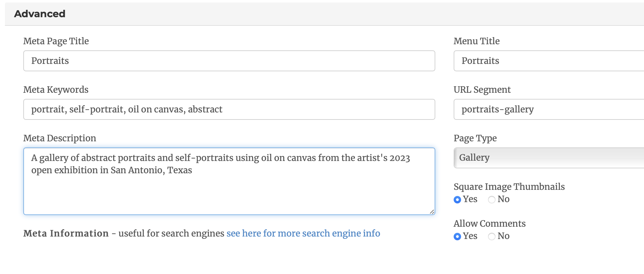644x274 pixels.
Task: Collapse the Advanced section header
Action: [324, 14]
